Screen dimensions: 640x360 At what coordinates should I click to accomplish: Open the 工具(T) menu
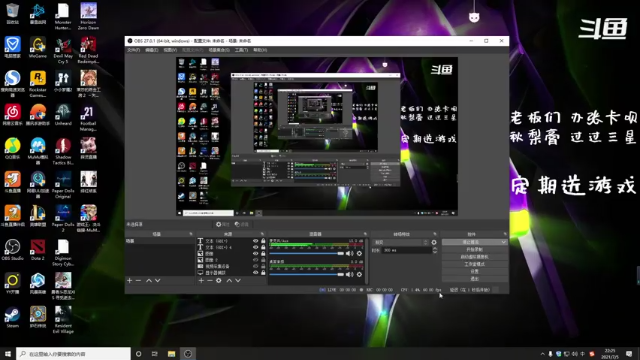[241, 50]
